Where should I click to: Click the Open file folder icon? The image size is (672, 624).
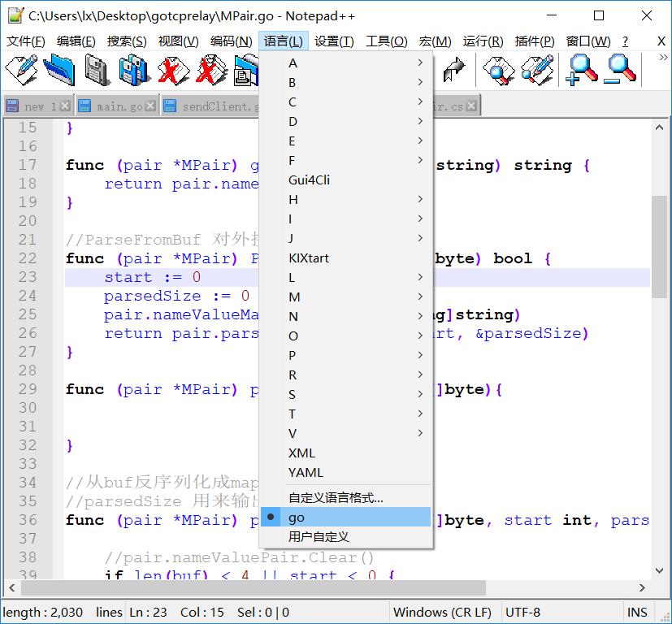[x=59, y=70]
